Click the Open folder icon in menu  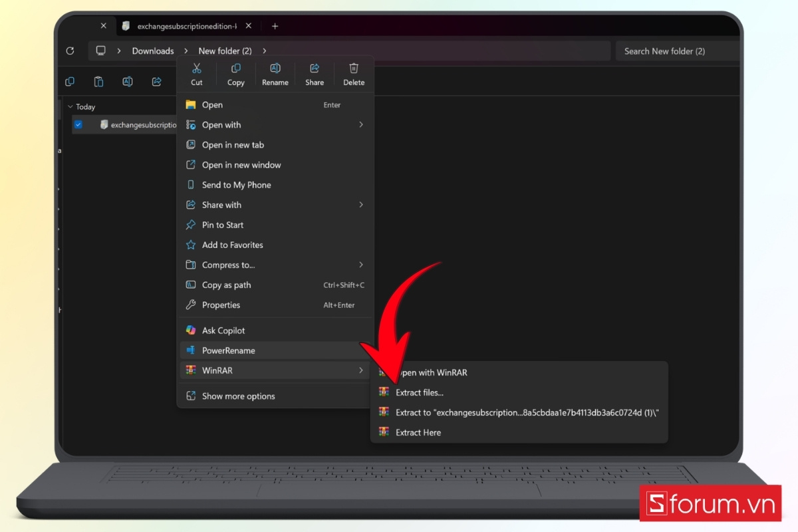[x=191, y=105]
